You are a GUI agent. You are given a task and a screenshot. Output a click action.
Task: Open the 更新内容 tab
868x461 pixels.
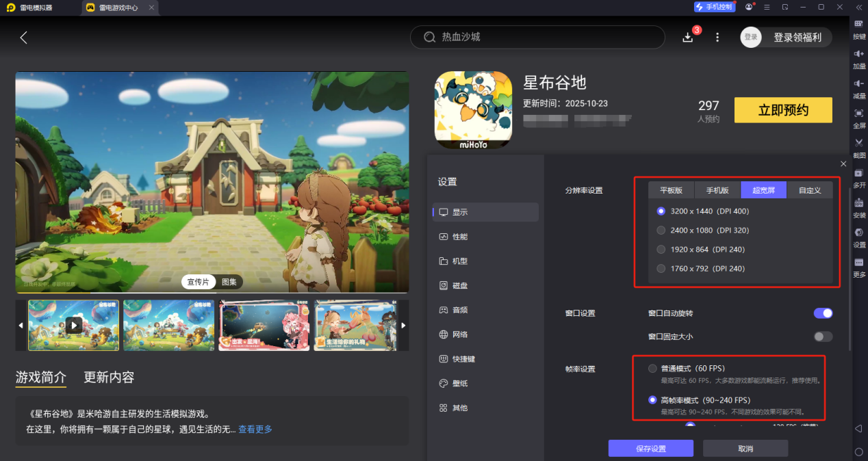click(x=108, y=377)
